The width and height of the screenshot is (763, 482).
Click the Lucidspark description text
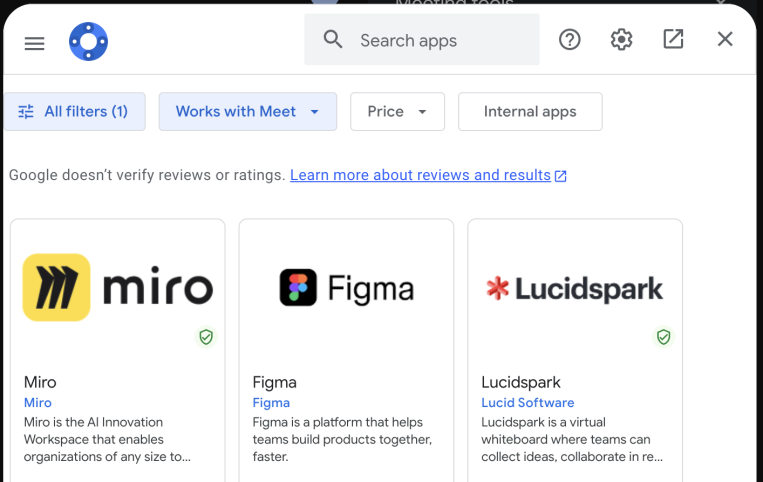[572, 439]
